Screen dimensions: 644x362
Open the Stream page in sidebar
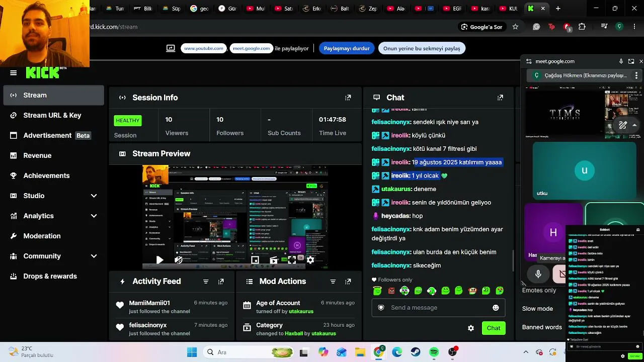(x=54, y=95)
